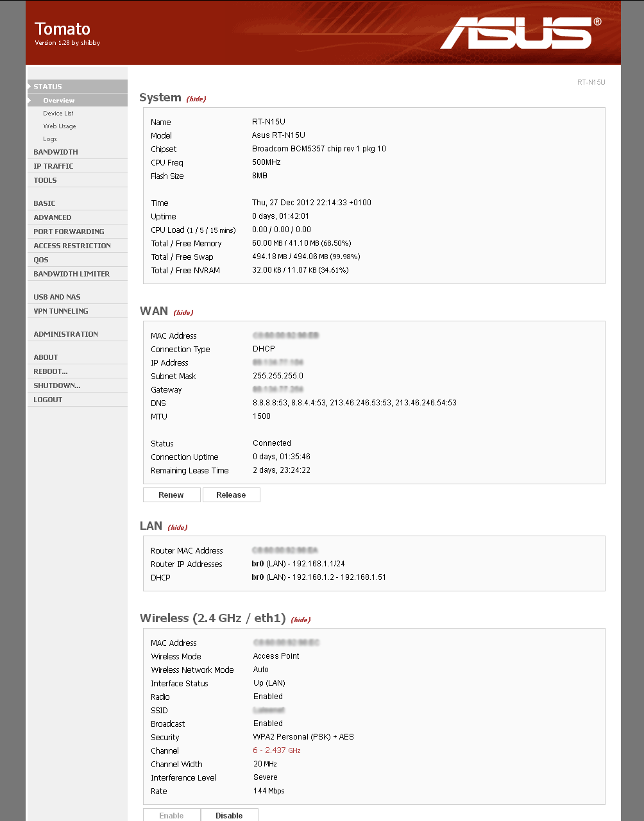Click the Interference Level value 'Severe'
The height and width of the screenshot is (821, 644).
(266, 777)
